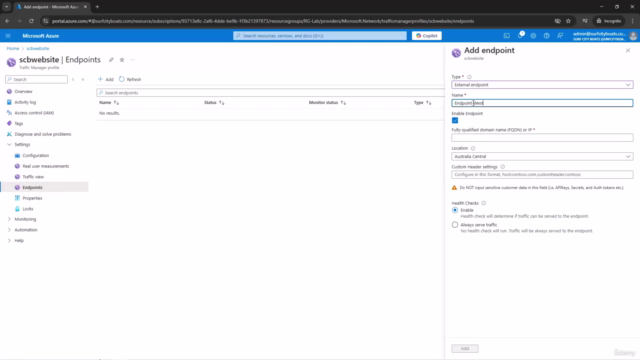Viewport: 640px width, 360px height.
Task: Bookmark this page with star icon
Action: pos(568,21)
